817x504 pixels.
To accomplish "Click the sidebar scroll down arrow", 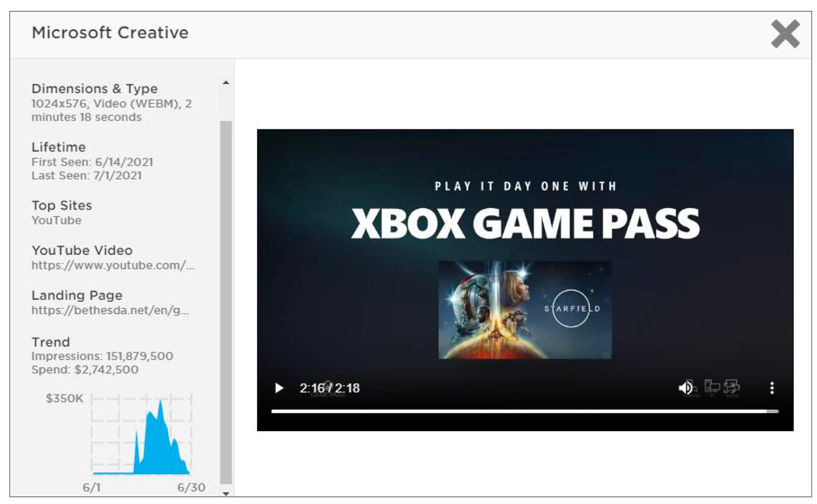I will 226,493.
